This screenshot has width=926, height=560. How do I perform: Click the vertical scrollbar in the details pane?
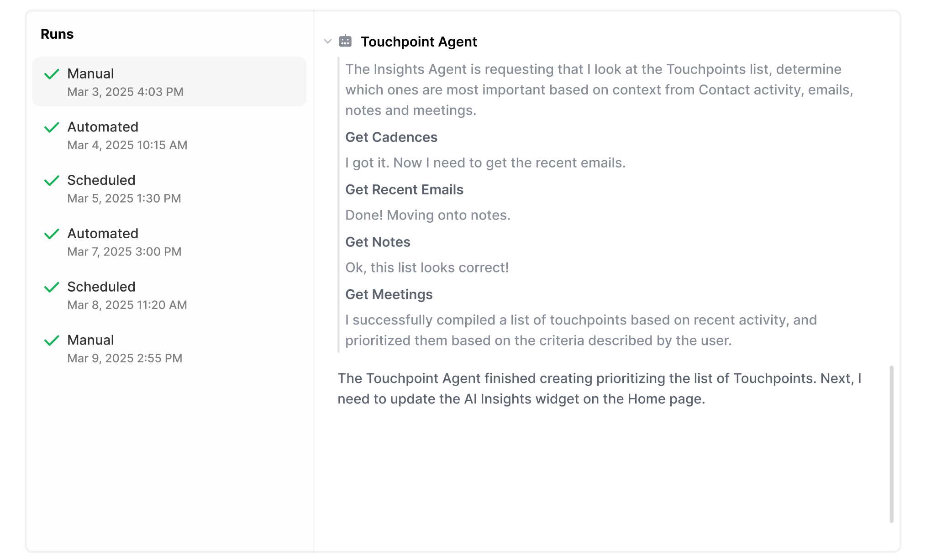[x=891, y=444]
